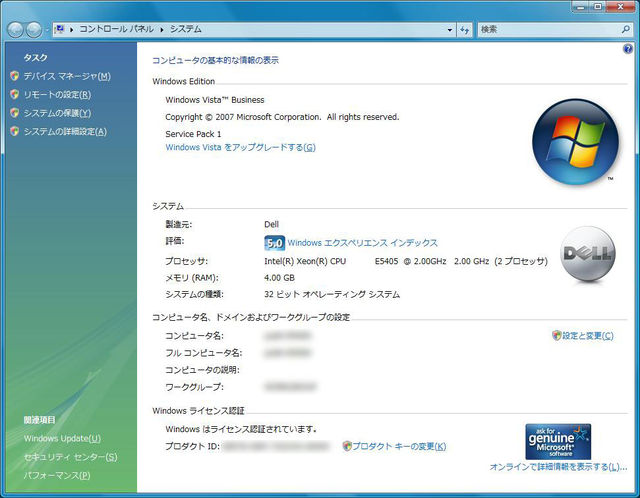This screenshot has height=498, width=640.
Task: Click the shield icon next to 設定と変更
Action: pyautogui.click(x=556, y=335)
